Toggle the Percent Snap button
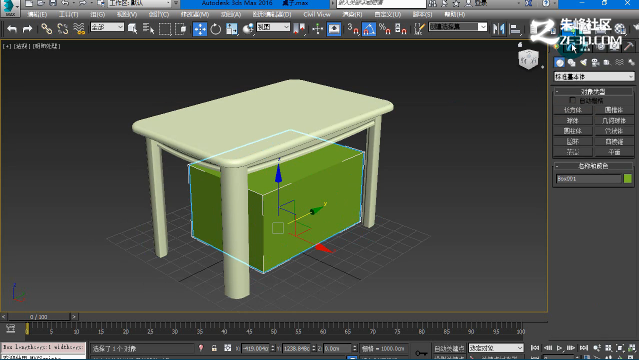This screenshot has height=360, width=639. 385,29
